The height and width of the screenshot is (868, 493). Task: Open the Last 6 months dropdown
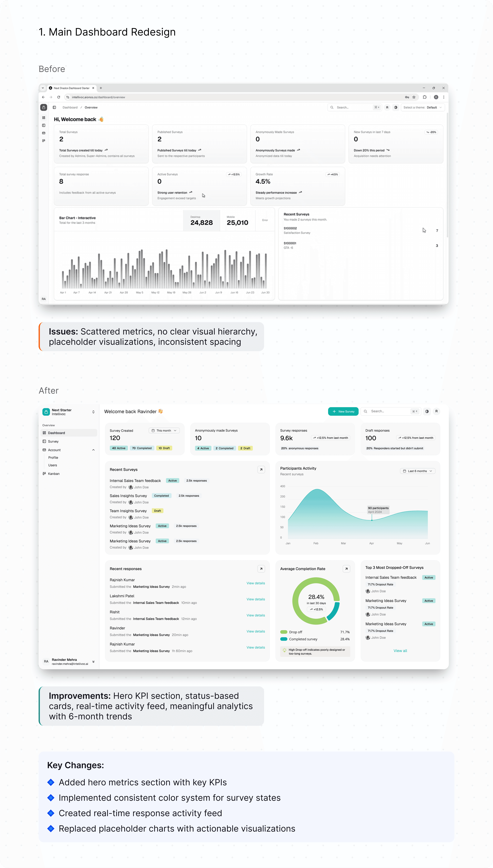click(x=418, y=471)
